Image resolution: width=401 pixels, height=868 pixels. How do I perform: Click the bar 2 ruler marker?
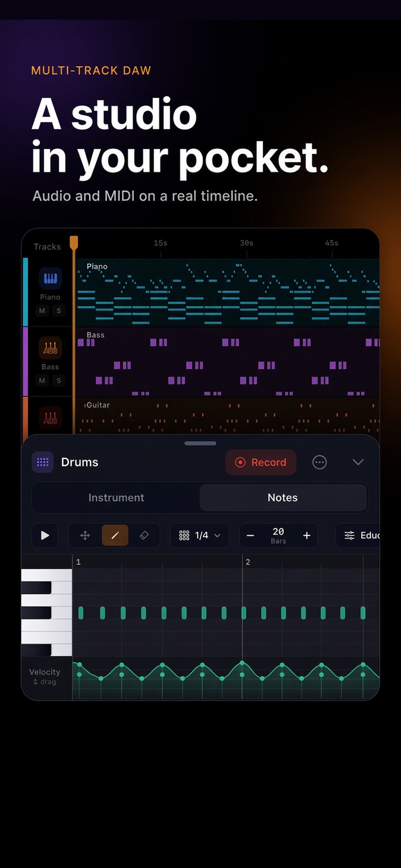pos(248,562)
